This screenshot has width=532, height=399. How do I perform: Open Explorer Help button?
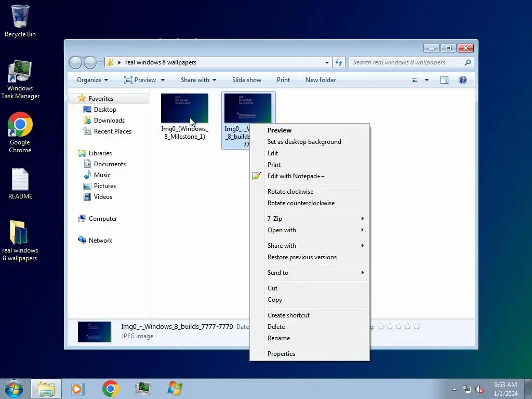pos(463,80)
